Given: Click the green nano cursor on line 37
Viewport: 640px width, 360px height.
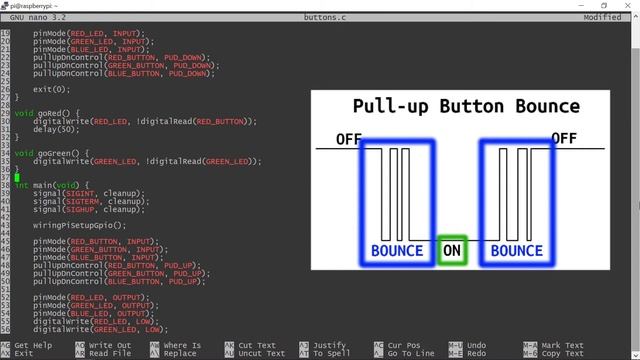Looking at the screenshot, I should tap(17, 178).
